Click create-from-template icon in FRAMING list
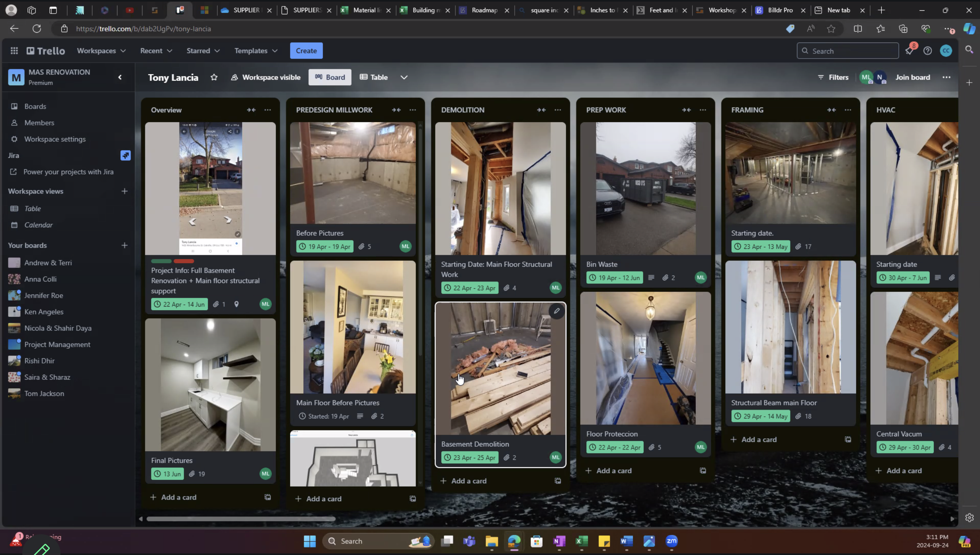The image size is (980, 555). point(848,440)
